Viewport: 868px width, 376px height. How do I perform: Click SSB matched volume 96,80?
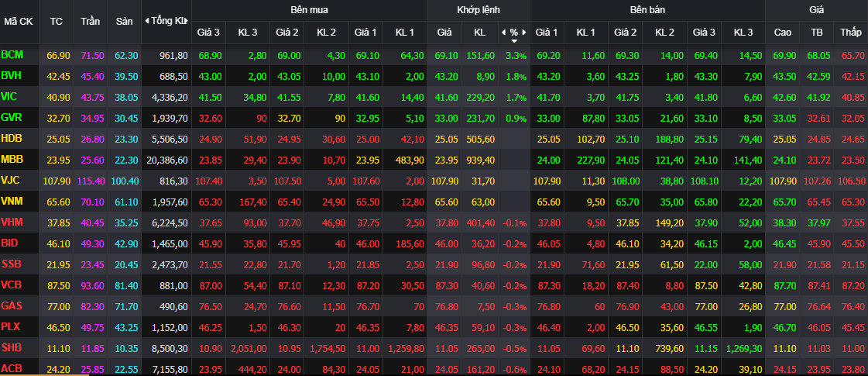(x=483, y=264)
